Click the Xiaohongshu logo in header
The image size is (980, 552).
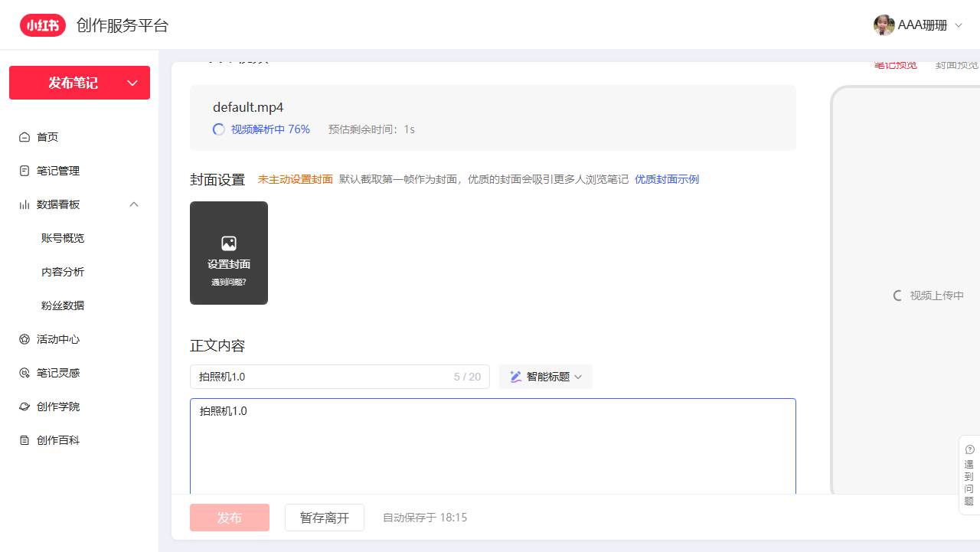43,25
